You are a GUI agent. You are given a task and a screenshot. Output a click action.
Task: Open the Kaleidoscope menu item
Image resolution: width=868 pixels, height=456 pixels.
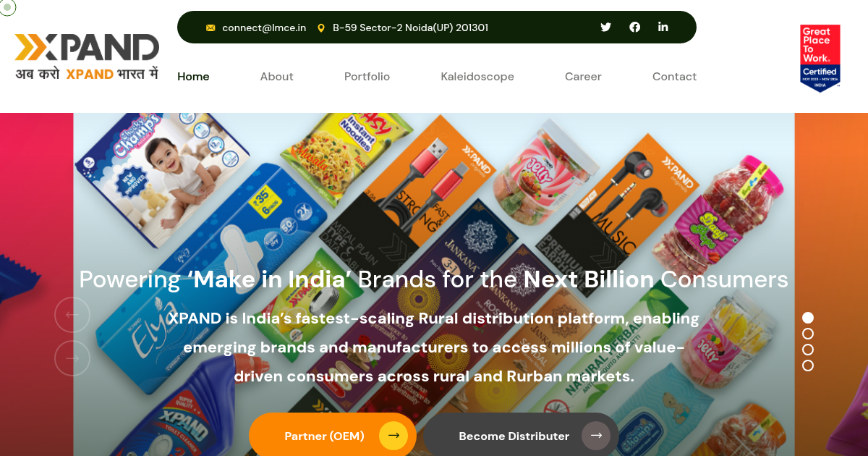(477, 77)
